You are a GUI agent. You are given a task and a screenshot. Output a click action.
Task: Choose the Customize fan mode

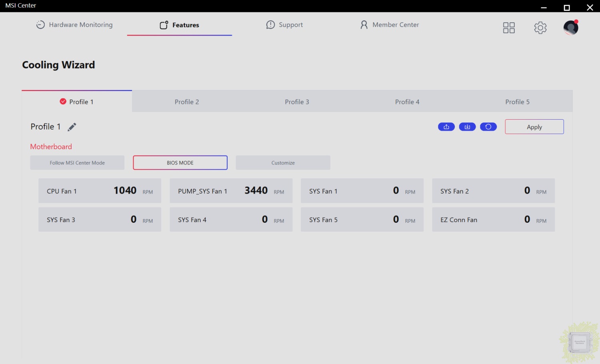[x=283, y=163]
